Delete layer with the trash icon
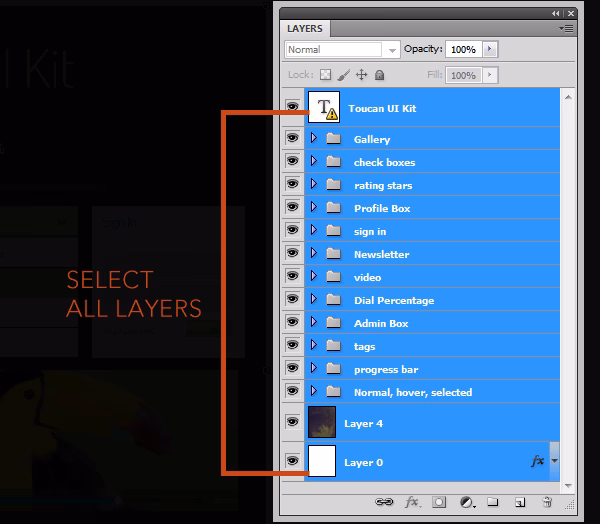This screenshot has height=524, width=600. coord(547,502)
